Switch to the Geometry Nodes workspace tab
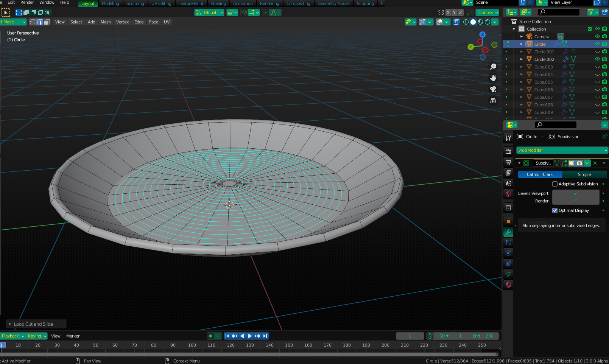This screenshot has height=364, width=609. click(333, 3)
